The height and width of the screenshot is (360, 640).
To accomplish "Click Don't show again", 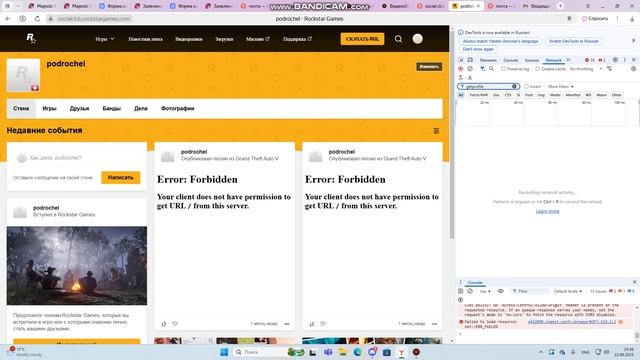I will coord(478,49).
